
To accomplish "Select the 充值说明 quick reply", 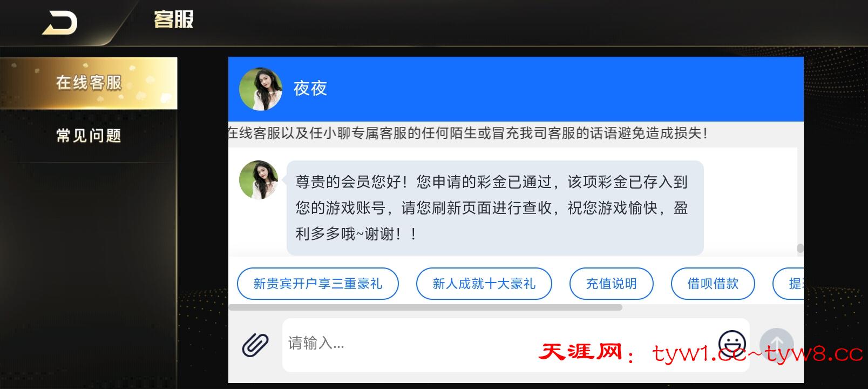I will (612, 284).
